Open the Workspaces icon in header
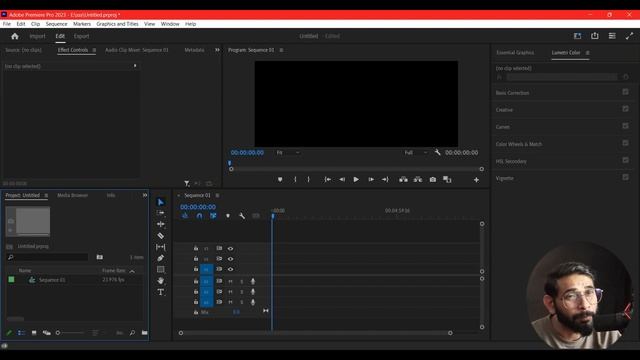 (x=577, y=36)
